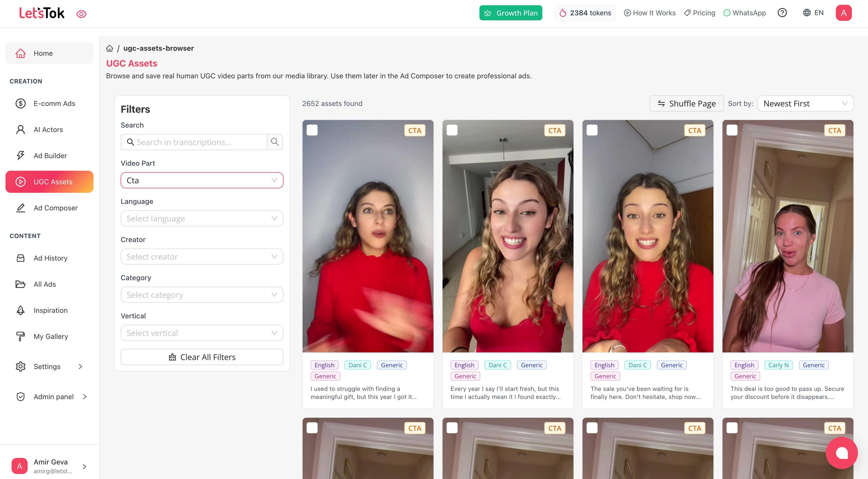Open the Admin panel
The height and width of the screenshot is (479, 868).
(53, 396)
